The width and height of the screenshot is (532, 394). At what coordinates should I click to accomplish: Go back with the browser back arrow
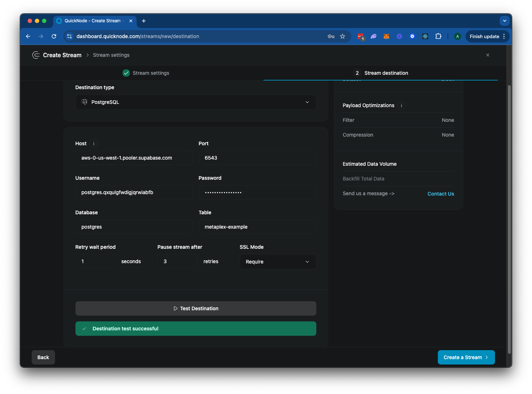(x=28, y=36)
